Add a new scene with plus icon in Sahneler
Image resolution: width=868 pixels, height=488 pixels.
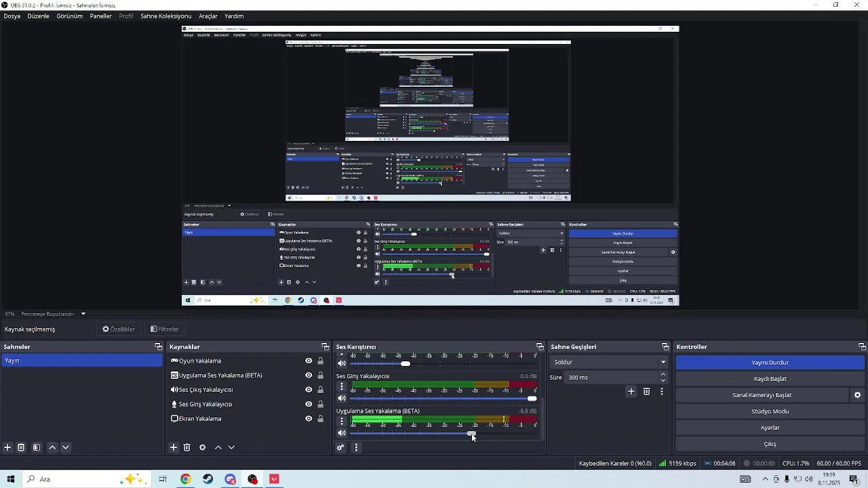pos(7,447)
